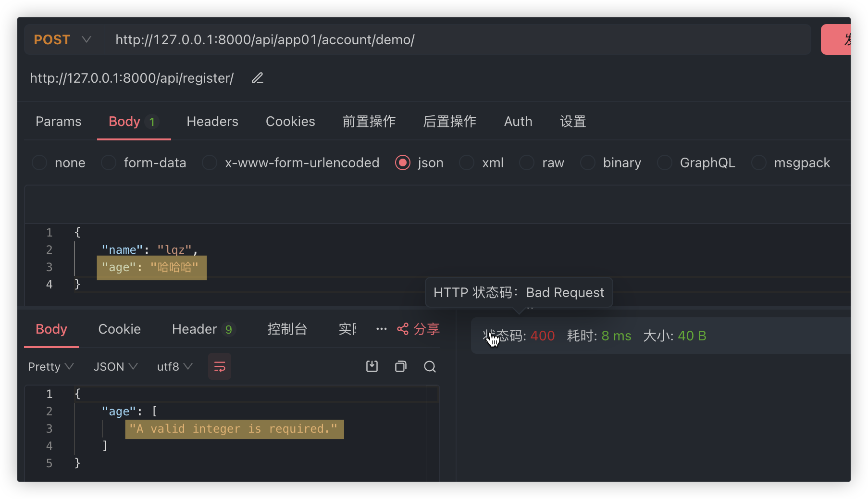Open the response Cookie tab
Screen dimensions: 868x499
[119, 329]
